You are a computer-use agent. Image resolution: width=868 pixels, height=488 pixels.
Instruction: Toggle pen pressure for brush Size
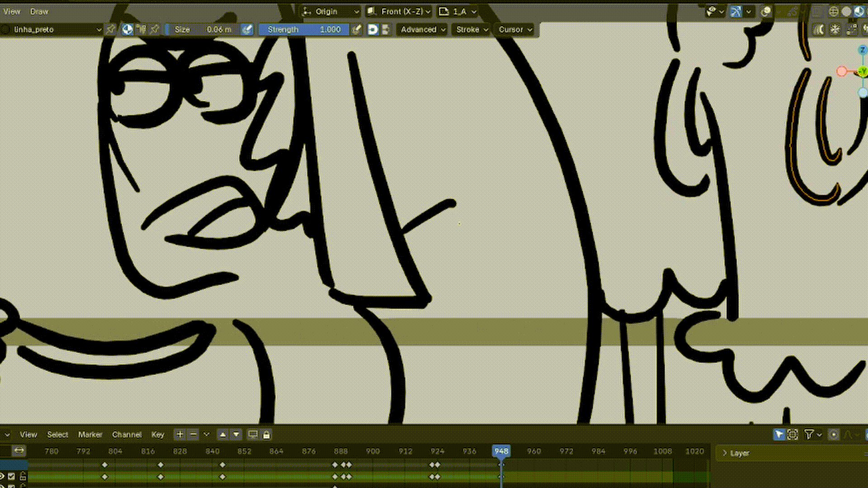247,29
